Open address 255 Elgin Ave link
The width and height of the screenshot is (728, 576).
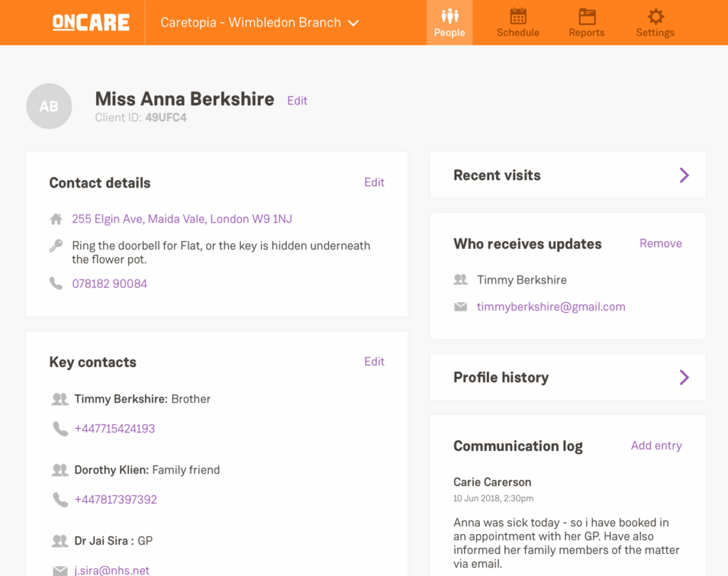(182, 219)
